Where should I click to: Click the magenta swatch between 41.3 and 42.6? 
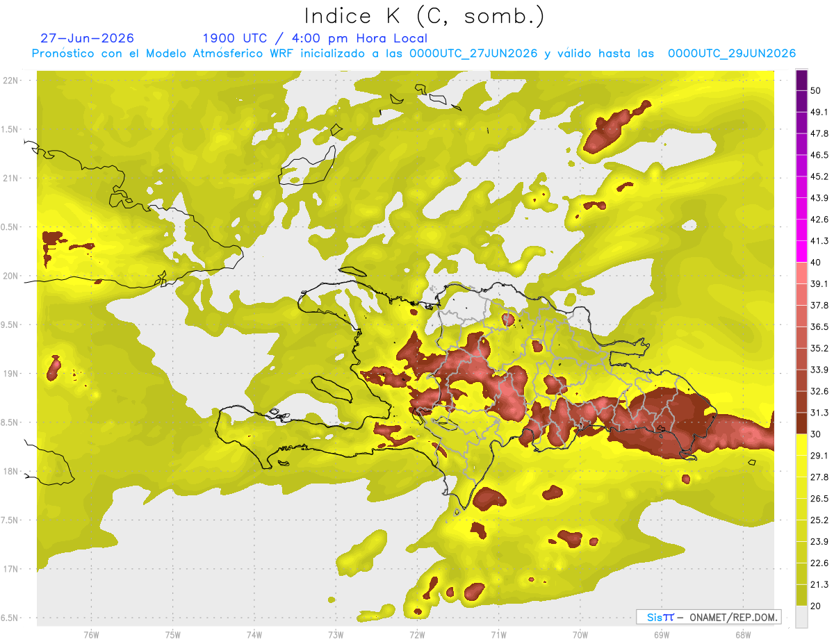pyautogui.click(x=801, y=230)
